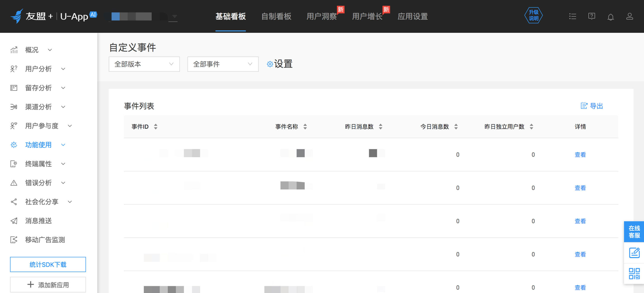Open 移动广告监测 in sidebar

coord(45,240)
